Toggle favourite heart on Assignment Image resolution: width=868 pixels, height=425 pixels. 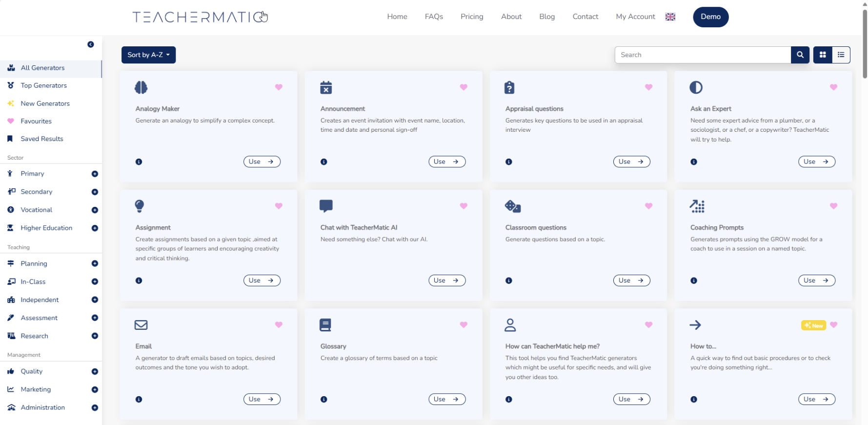[279, 206]
